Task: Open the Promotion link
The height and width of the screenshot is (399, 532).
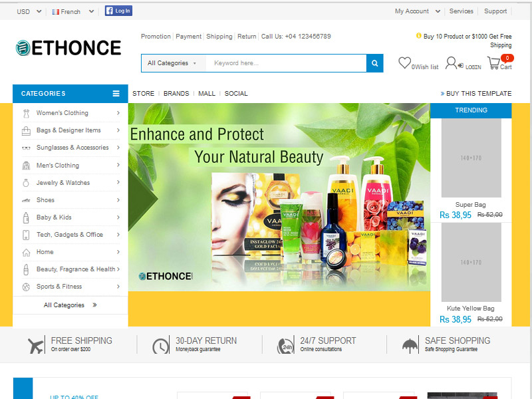Action: [156, 37]
